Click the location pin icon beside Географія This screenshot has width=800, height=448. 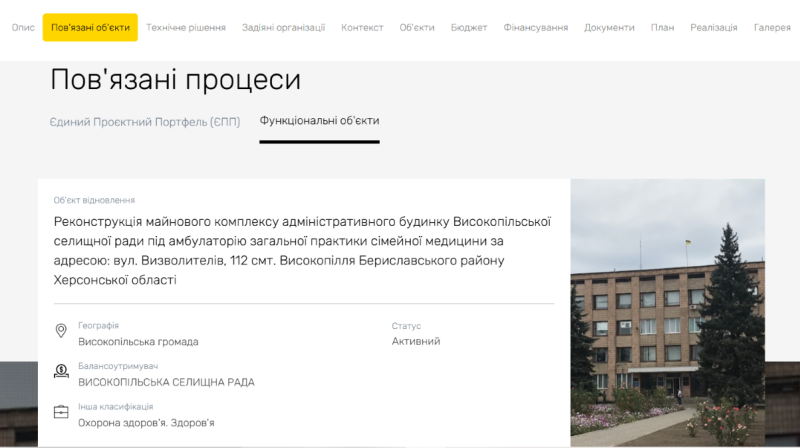pos(61,331)
